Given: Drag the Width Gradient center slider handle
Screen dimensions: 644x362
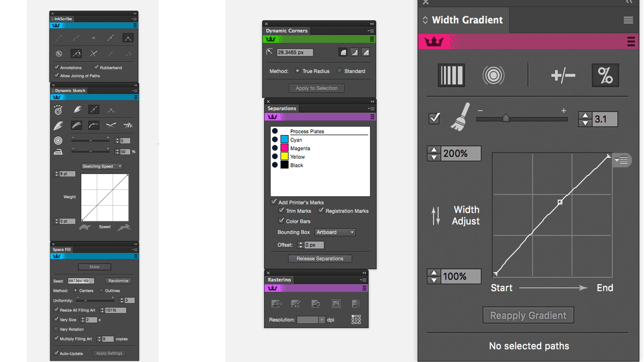Looking at the screenshot, I should click(505, 118).
